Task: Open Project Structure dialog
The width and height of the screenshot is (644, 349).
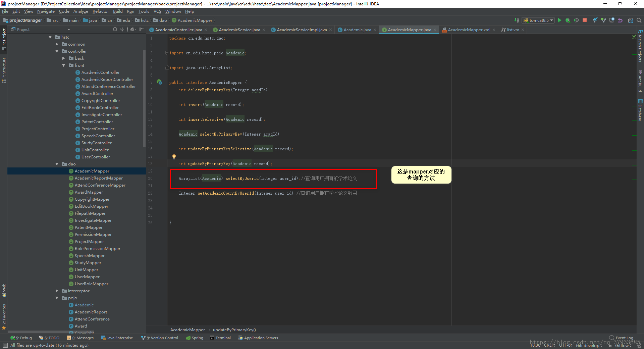Action: click(x=631, y=20)
